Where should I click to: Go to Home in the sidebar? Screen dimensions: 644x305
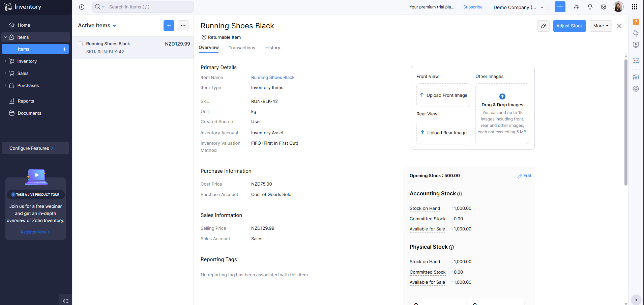(36, 25)
